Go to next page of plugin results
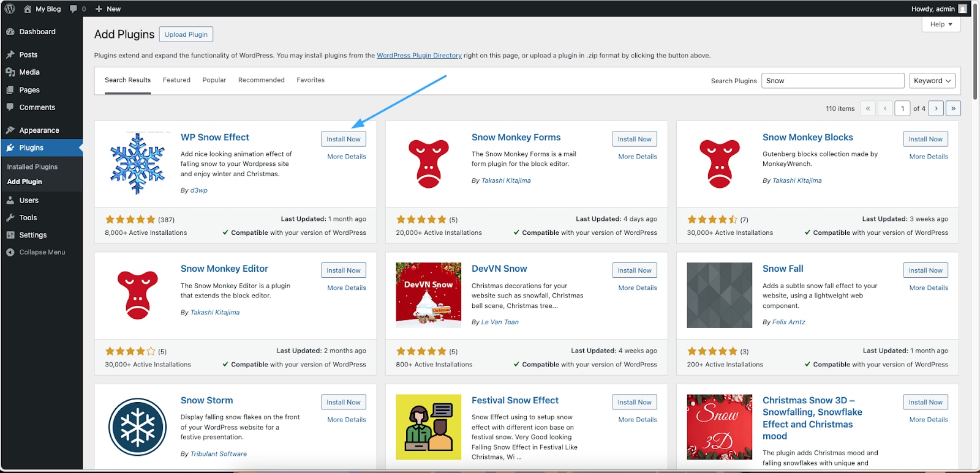980x473 pixels. coord(936,108)
